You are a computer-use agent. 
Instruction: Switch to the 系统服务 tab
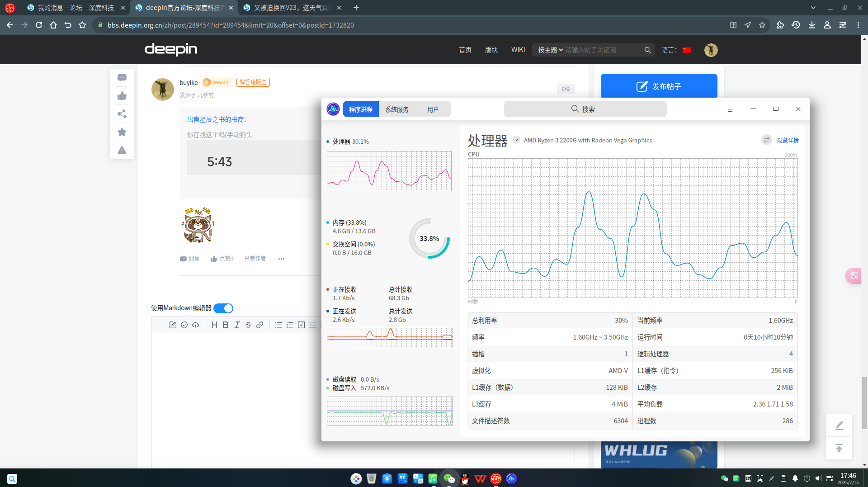point(397,109)
